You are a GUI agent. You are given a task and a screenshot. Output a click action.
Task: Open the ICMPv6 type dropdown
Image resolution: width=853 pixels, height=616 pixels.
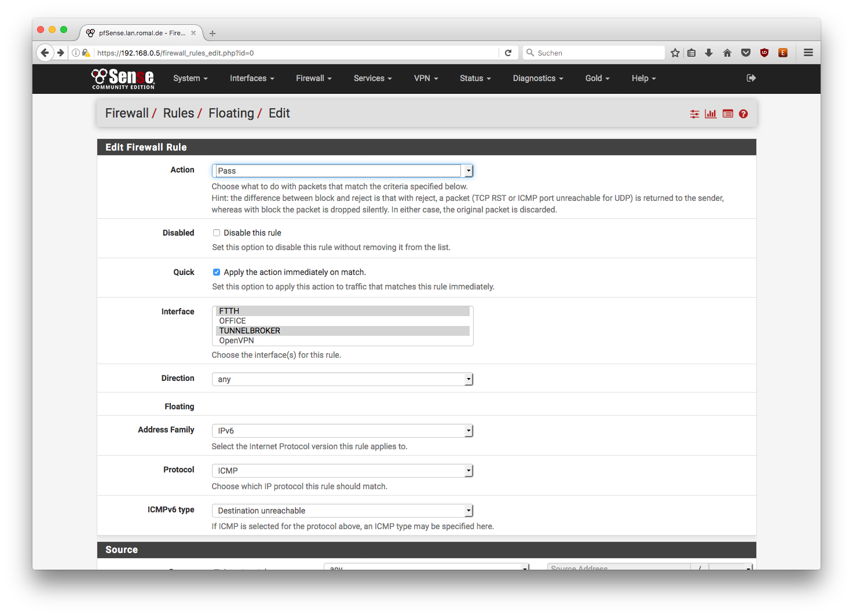coord(342,511)
